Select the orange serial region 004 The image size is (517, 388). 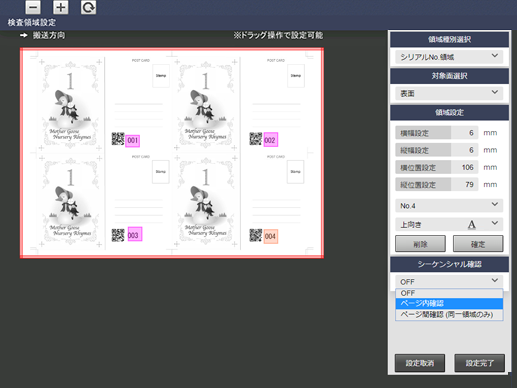tap(270, 236)
